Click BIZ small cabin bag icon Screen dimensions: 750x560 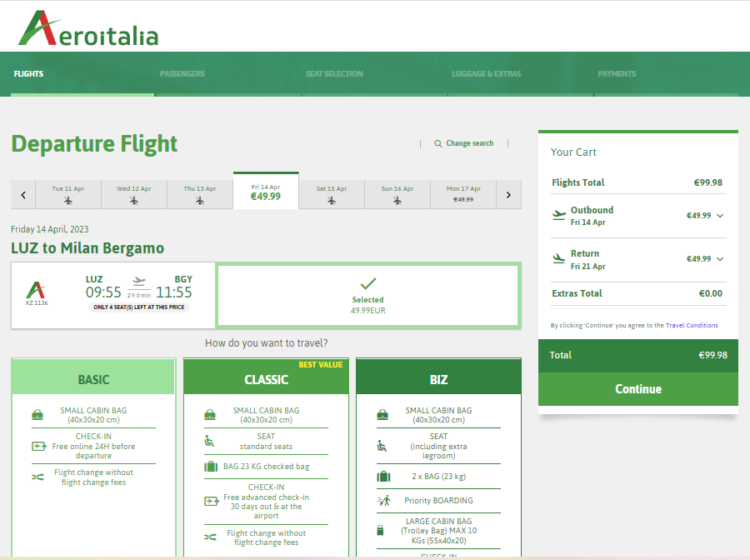coord(382,415)
